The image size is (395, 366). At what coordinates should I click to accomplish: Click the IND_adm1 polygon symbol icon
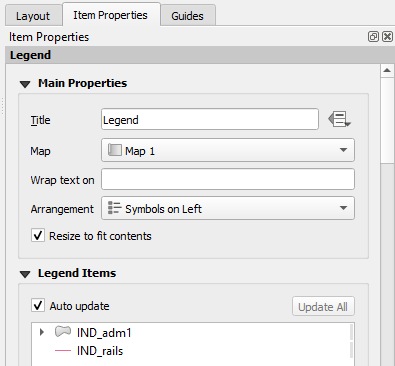click(x=63, y=332)
